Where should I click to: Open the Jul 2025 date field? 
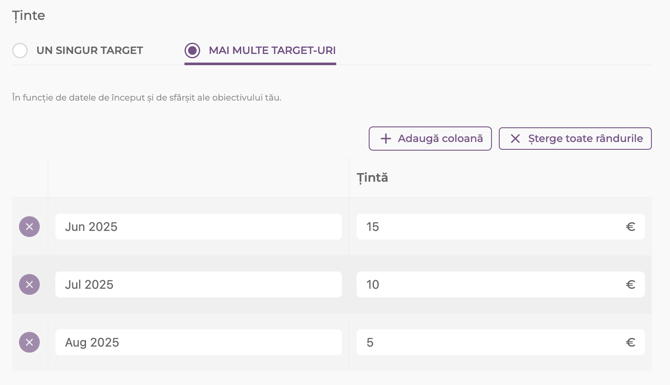[198, 285]
